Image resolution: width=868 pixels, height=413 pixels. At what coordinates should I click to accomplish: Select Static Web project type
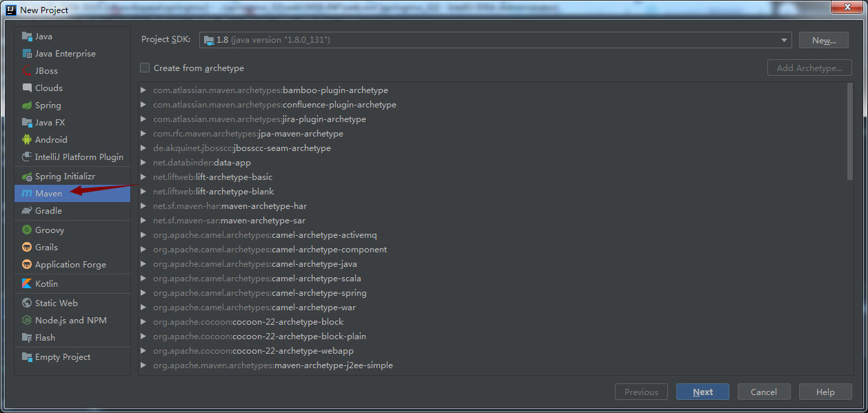[x=72, y=303]
